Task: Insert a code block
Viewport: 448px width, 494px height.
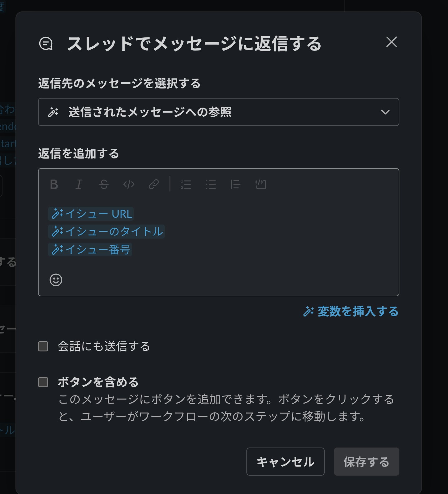Action: click(260, 184)
